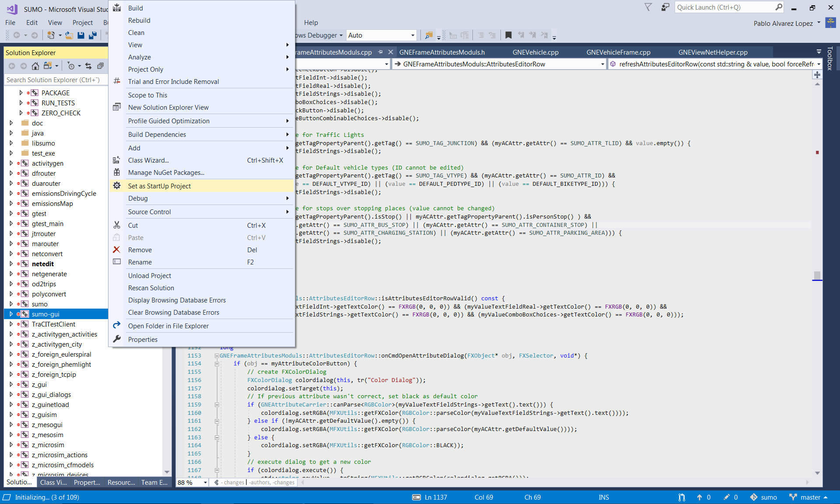Viewport: 840px width, 504px height.
Task: Open Properties from the context menu
Action: tap(202, 339)
